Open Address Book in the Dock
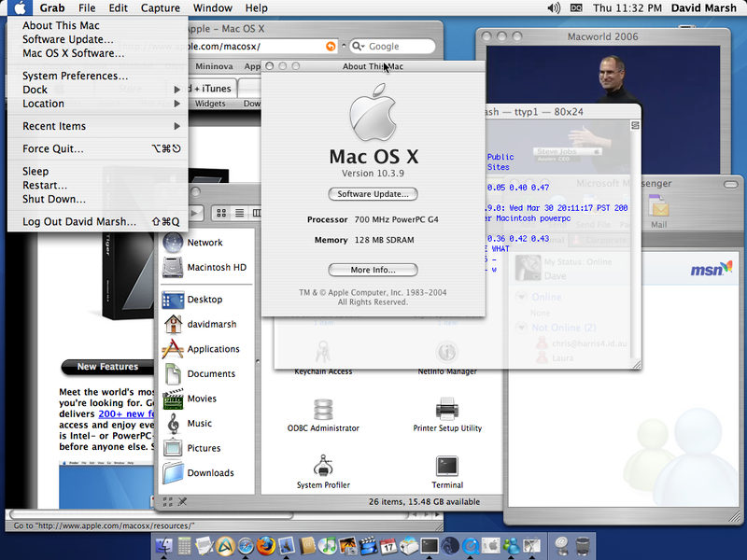The height and width of the screenshot is (560, 747). point(307,546)
